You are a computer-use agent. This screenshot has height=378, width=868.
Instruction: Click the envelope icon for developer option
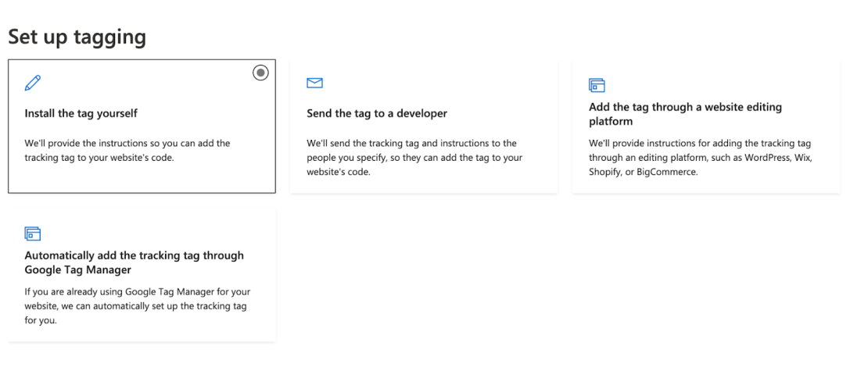click(314, 83)
